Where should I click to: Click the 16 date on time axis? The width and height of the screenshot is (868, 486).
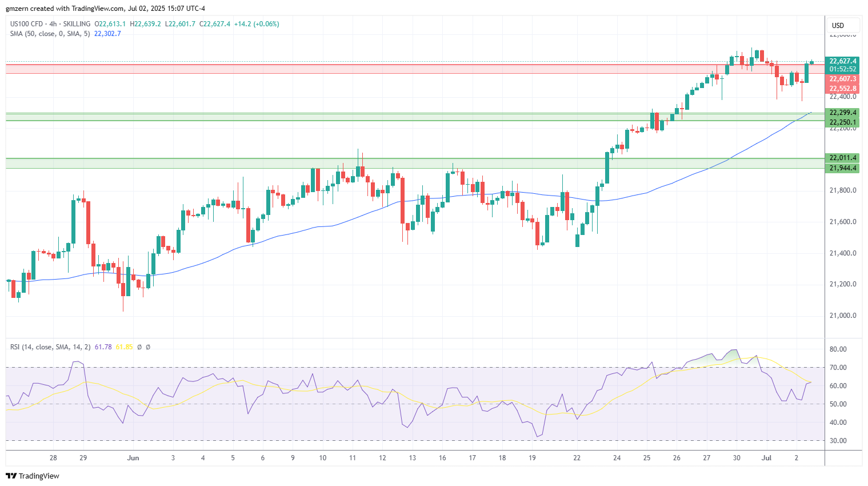tap(442, 458)
